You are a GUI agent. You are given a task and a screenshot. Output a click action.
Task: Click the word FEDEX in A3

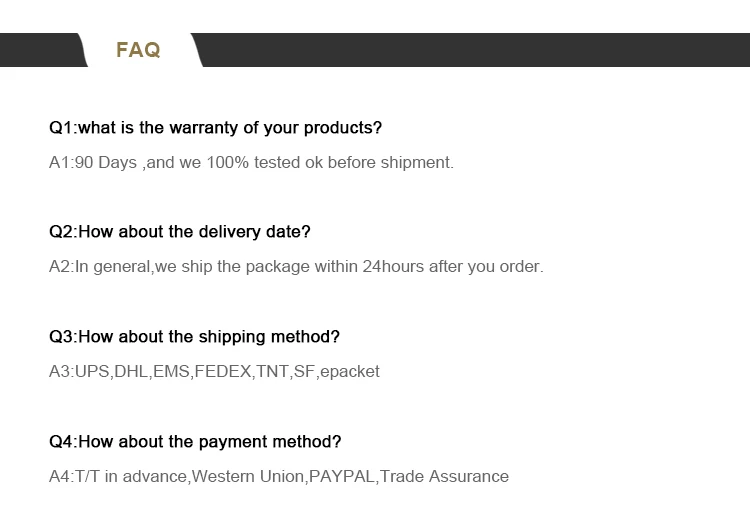(222, 372)
